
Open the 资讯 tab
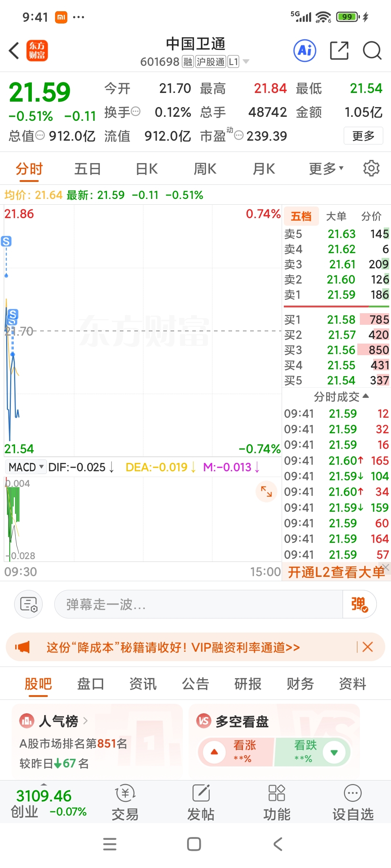pos(143,684)
